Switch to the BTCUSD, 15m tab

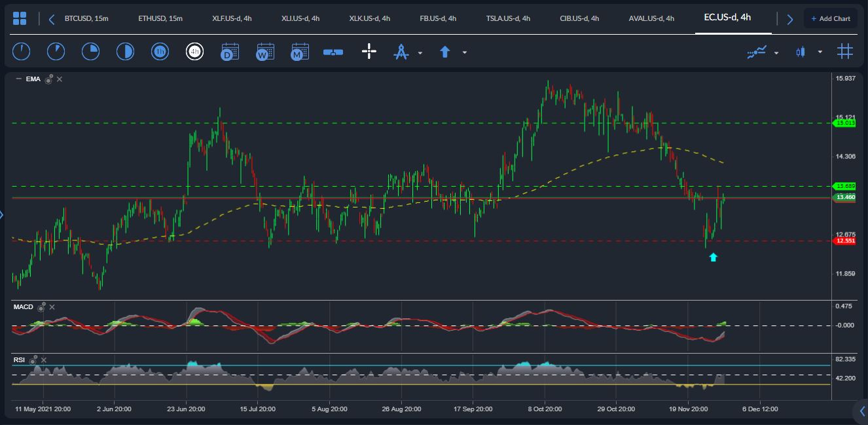(86, 18)
